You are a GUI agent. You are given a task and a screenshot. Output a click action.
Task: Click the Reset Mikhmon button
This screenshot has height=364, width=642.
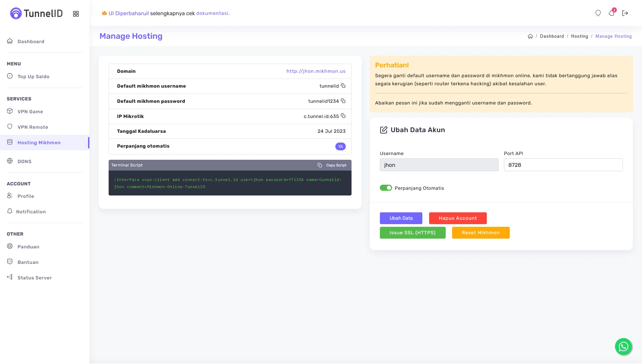click(481, 233)
